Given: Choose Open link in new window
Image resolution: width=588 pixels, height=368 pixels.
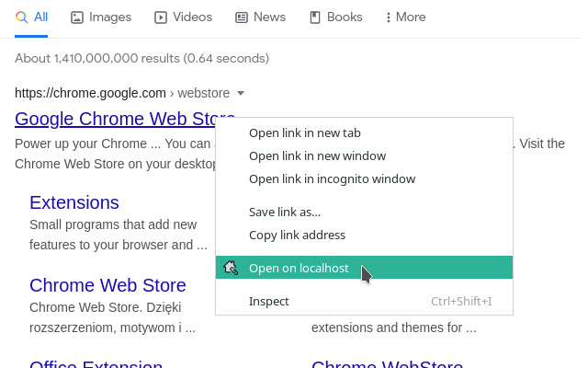Looking at the screenshot, I should pos(317,155).
